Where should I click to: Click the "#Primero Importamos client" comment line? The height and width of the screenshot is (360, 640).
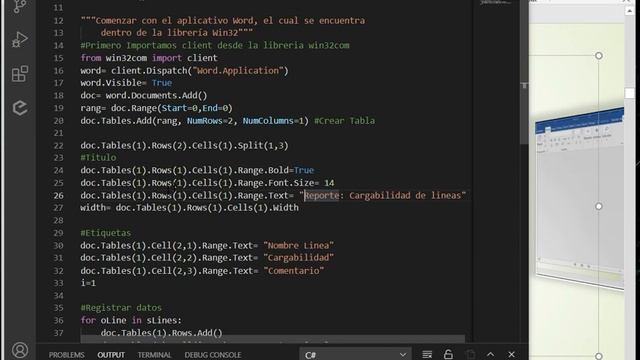click(x=215, y=45)
